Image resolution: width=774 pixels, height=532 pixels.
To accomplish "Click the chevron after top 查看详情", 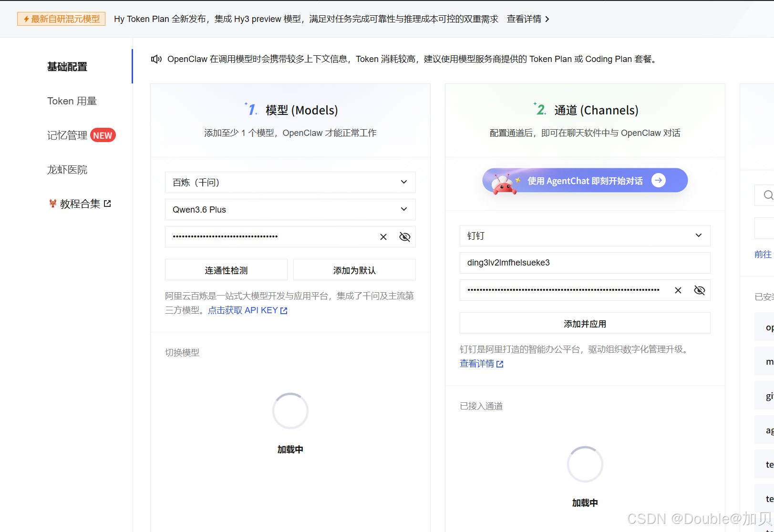I will [547, 19].
